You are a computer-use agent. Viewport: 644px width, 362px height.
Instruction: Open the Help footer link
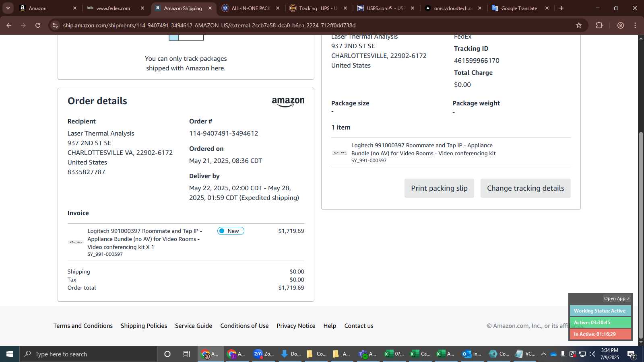[x=330, y=326]
